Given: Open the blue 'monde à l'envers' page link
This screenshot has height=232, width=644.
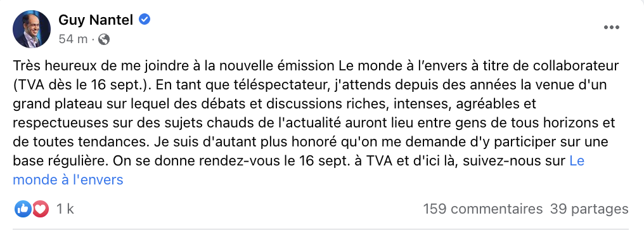Looking at the screenshot, I should 68,179.
